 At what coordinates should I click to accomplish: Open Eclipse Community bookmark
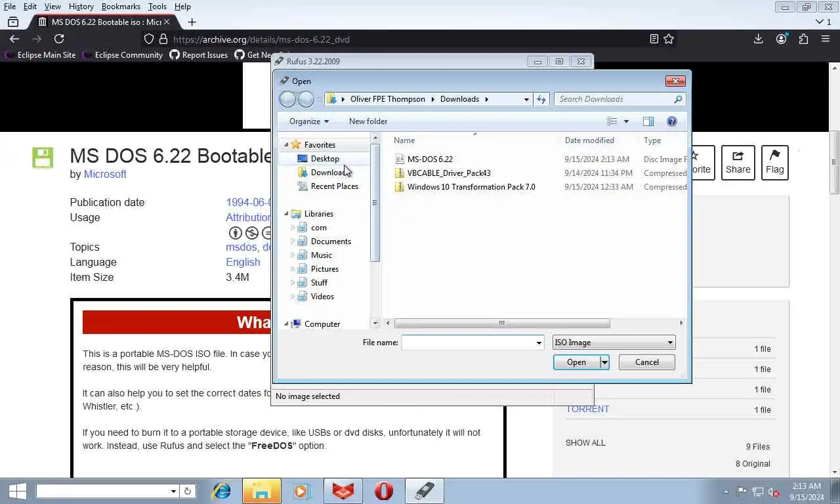point(122,55)
